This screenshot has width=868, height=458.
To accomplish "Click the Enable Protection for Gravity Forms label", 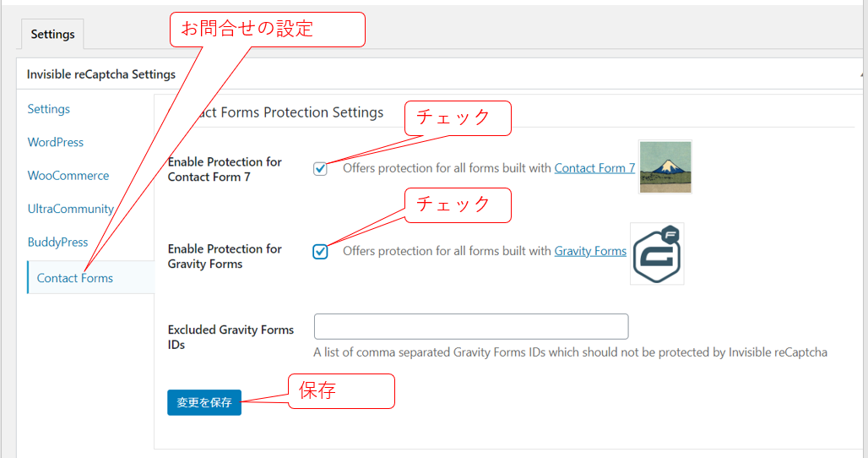I will 225,256.
